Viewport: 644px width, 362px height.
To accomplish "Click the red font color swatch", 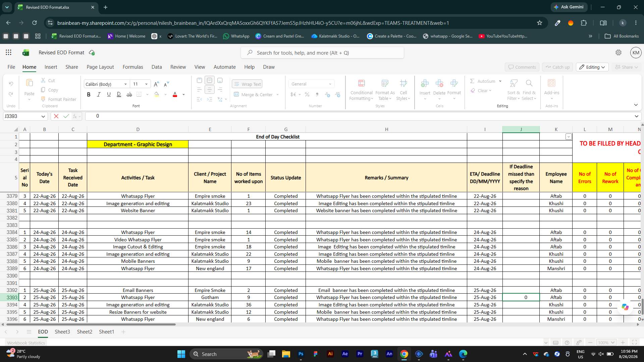I will point(175,95).
